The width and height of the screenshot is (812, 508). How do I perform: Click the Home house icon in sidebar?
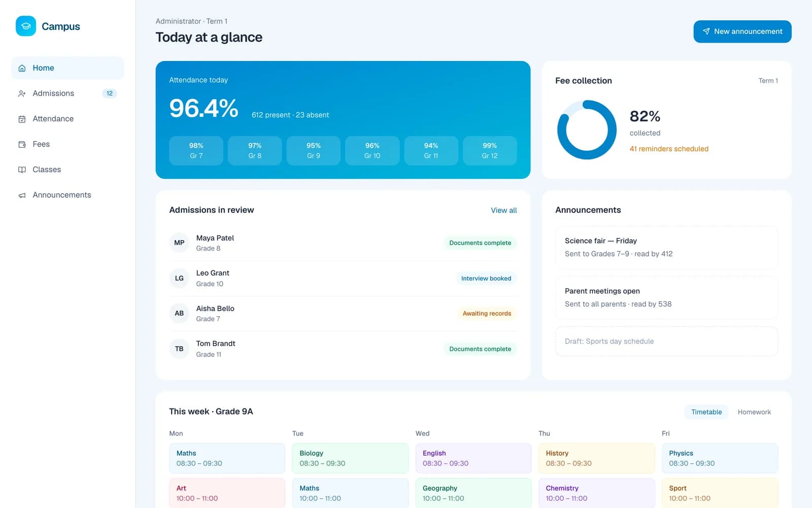pos(22,68)
